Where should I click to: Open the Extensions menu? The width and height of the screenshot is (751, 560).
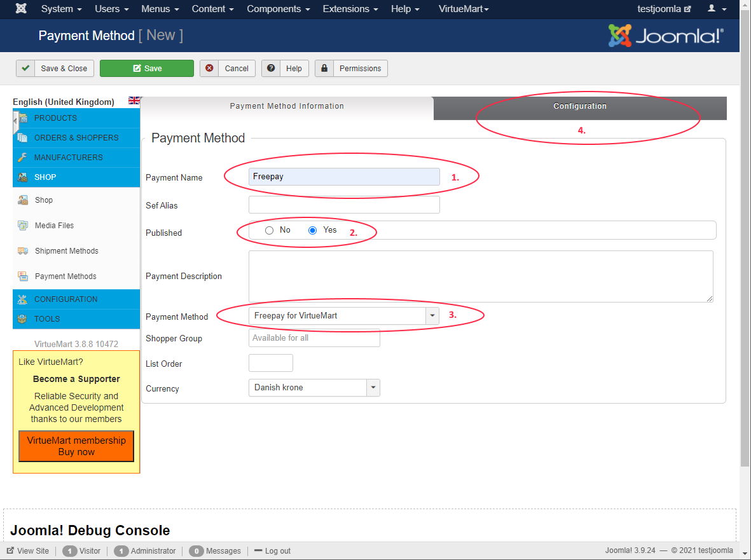coord(350,9)
